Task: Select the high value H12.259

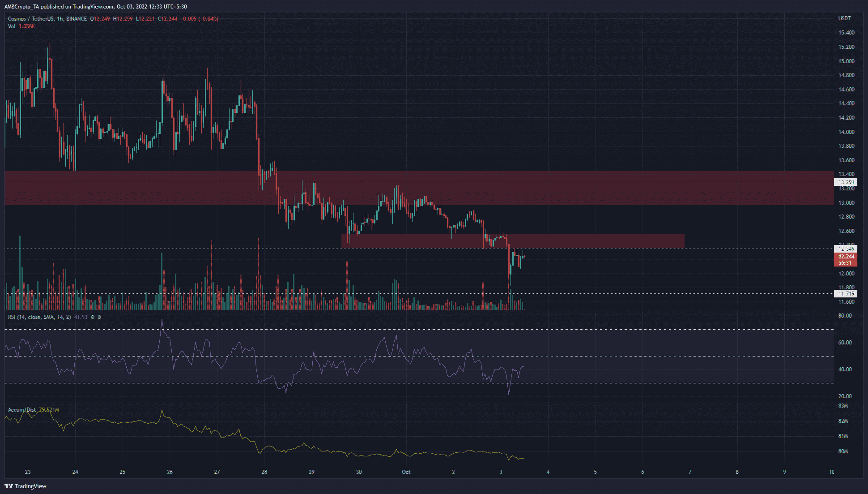Action: click(123, 19)
